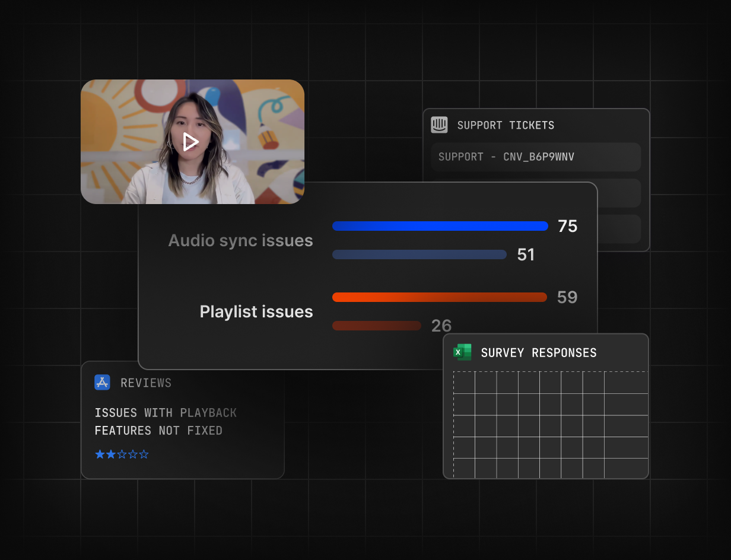This screenshot has width=731, height=560.
Task: Click the second filled blue rating star
Action: (110, 454)
